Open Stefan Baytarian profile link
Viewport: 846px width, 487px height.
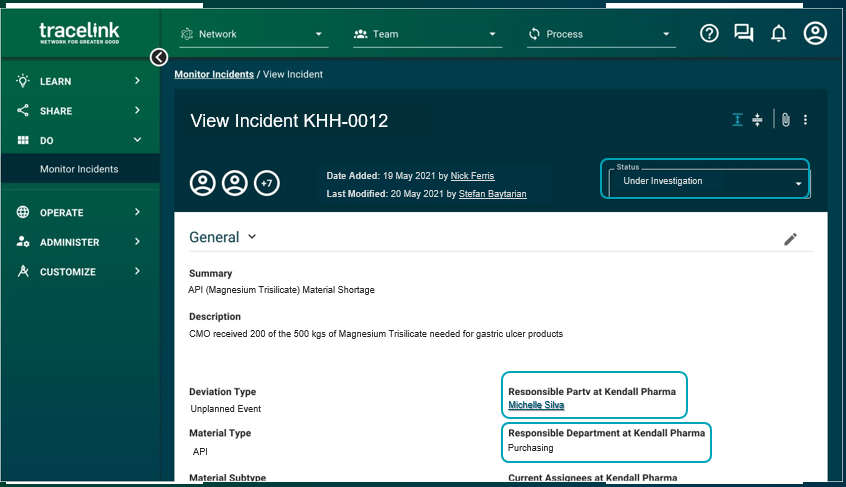coord(493,194)
